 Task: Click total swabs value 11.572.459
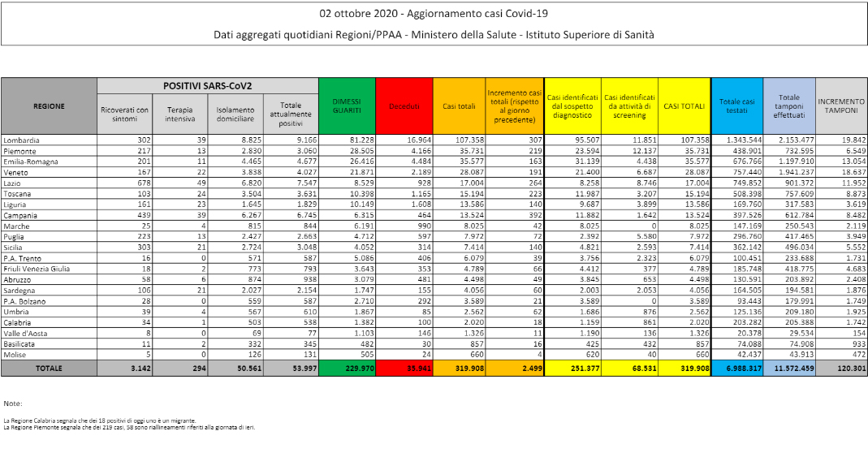tap(792, 369)
